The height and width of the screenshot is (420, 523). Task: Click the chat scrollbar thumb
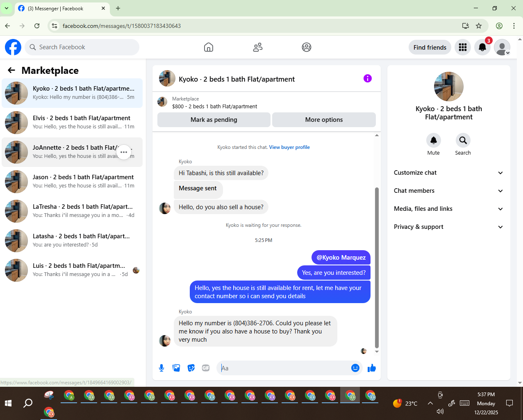[x=377, y=267]
